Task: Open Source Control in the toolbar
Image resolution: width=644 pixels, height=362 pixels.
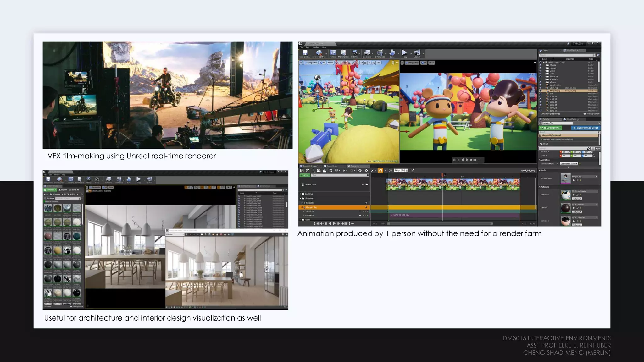Action: pyautogui.click(x=319, y=53)
